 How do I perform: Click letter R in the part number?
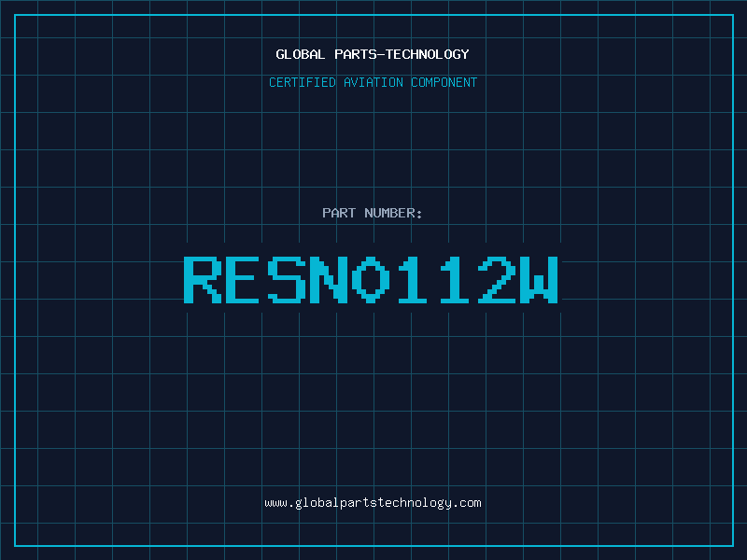pos(204,279)
